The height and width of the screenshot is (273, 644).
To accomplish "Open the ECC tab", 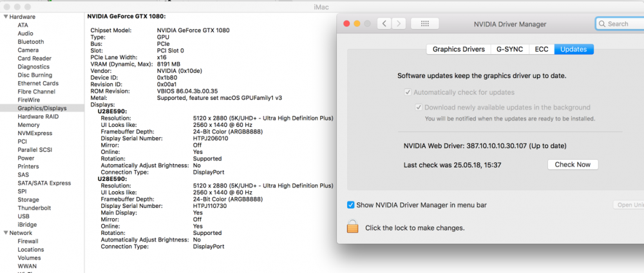I will [542, 50].
